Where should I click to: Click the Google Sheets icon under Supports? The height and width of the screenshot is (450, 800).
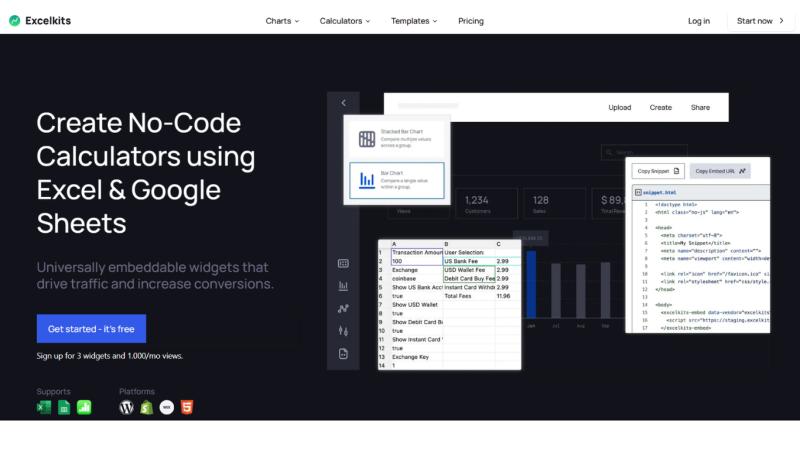coord(64,407)
